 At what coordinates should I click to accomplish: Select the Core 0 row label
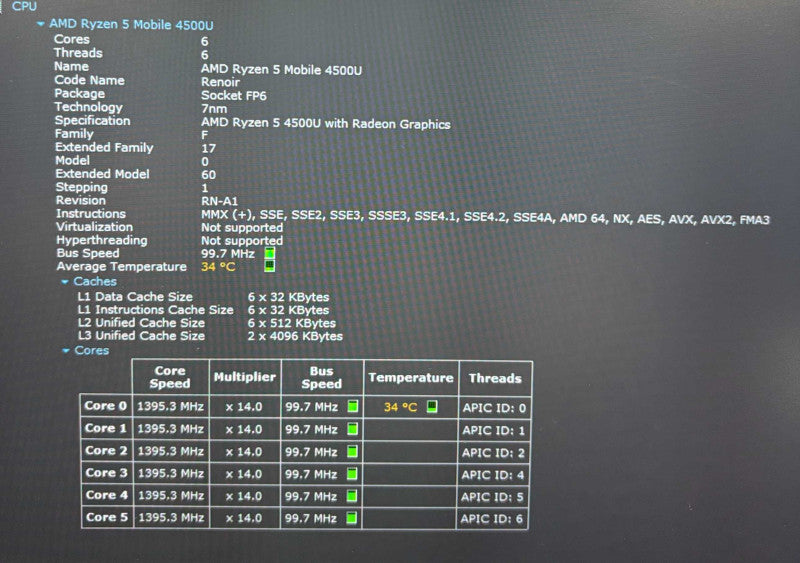(x=106, y=406)
